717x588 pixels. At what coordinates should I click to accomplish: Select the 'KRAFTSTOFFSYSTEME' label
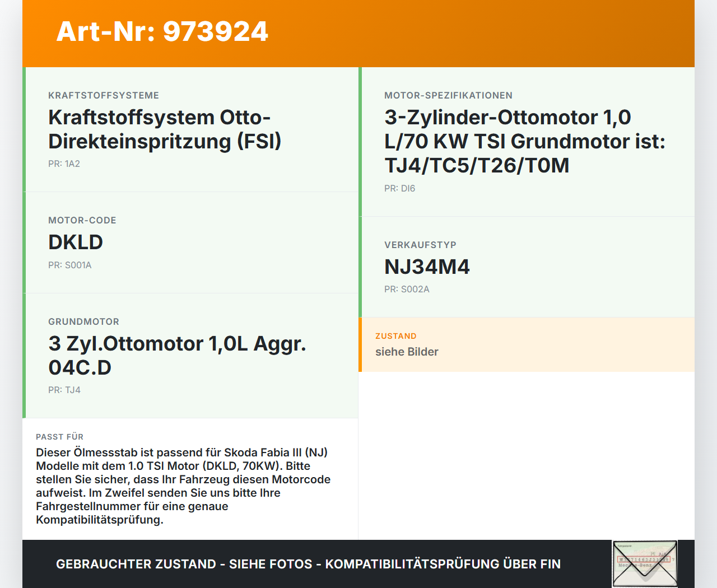(x=104, y=95)
